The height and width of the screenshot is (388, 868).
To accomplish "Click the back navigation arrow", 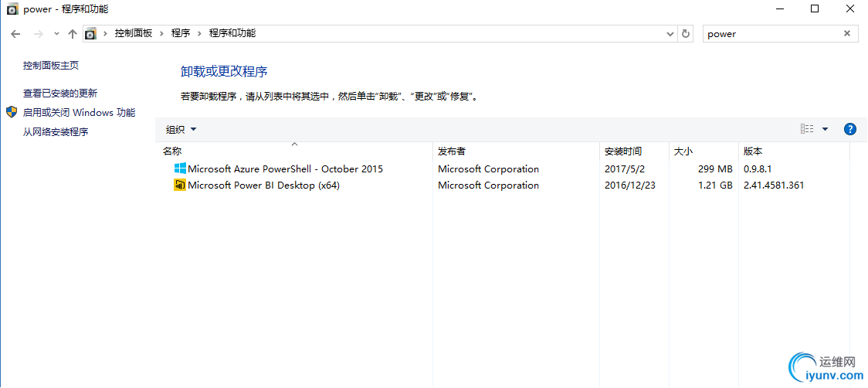I will (15, 34).
